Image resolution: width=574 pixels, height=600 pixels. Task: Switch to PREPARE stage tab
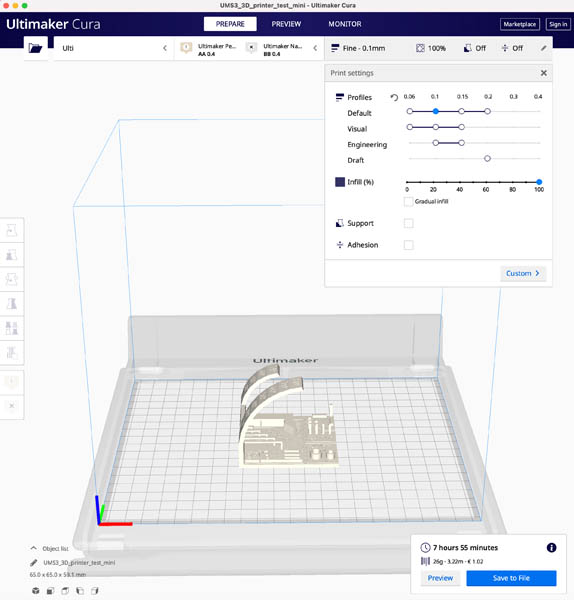[x=230, y=24]
